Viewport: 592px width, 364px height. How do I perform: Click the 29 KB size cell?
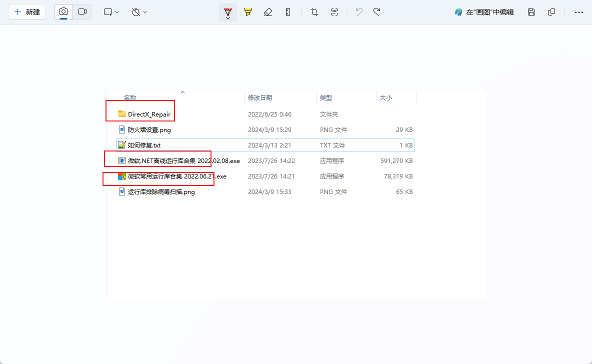point(404,129)
